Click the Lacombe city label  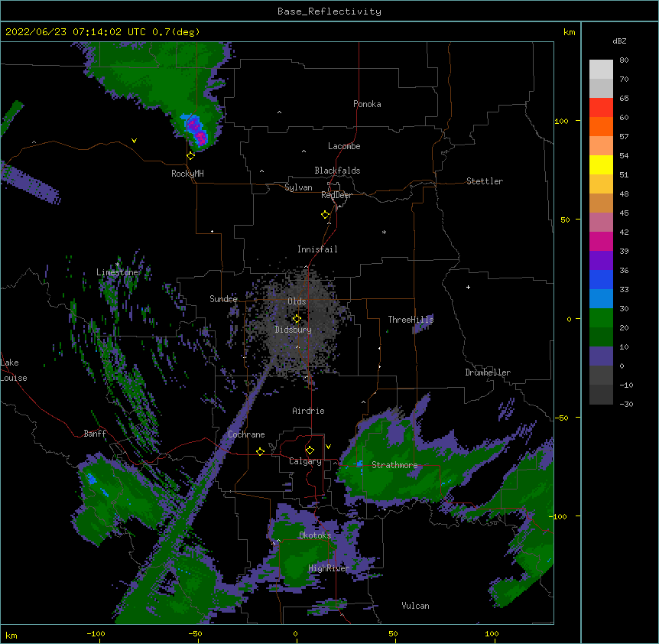(344, 146)
